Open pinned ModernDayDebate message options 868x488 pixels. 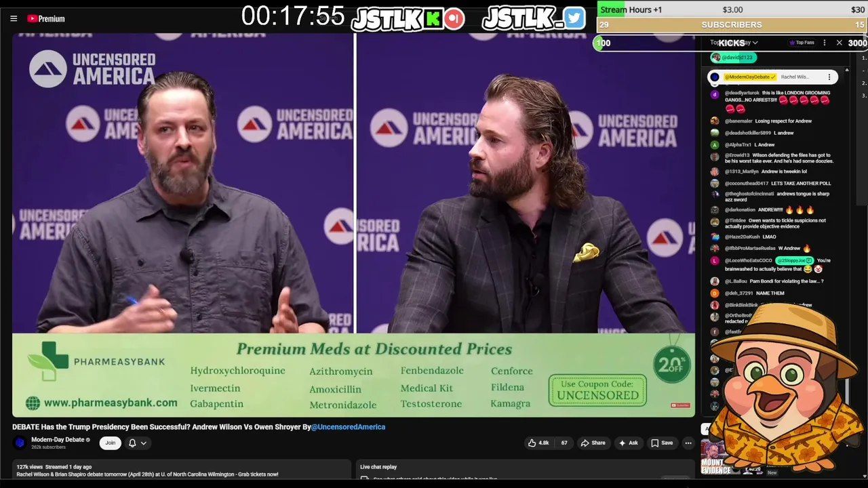point(829,77)
